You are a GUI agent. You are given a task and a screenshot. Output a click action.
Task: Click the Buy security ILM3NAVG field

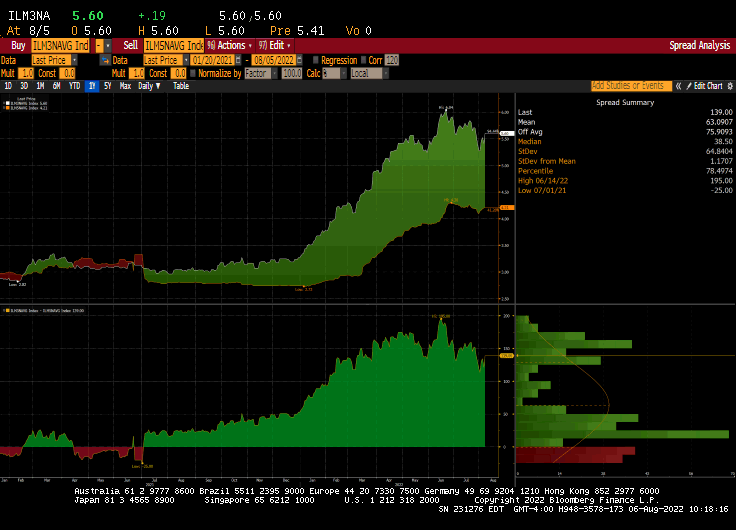point(59,46)
